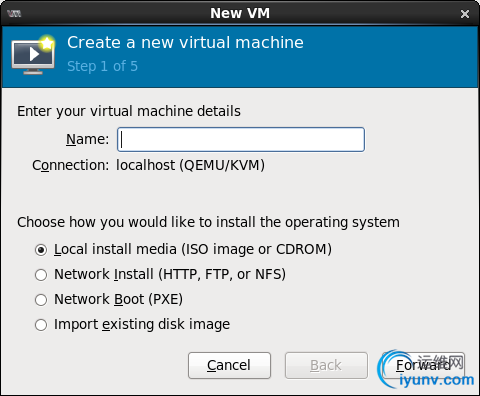Click the Step 1 of 5 text
This screenshot has height=396, width=480.
102,66
